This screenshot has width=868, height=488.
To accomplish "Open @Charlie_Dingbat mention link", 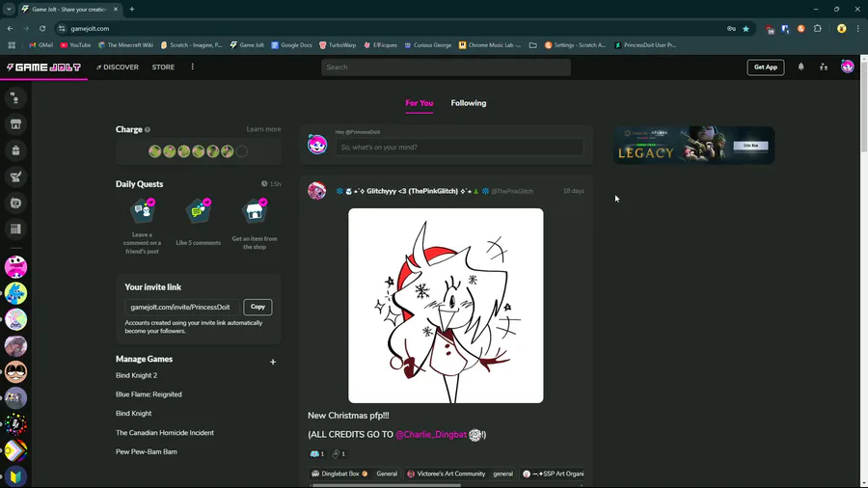I will pyautogui.click(x=431, y=435).
